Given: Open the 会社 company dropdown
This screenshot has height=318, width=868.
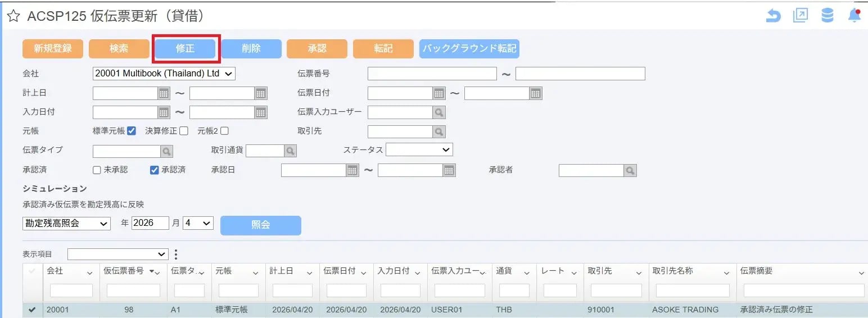Looking at the screenshot, I should pyautogui.click(x=164, y=74).
